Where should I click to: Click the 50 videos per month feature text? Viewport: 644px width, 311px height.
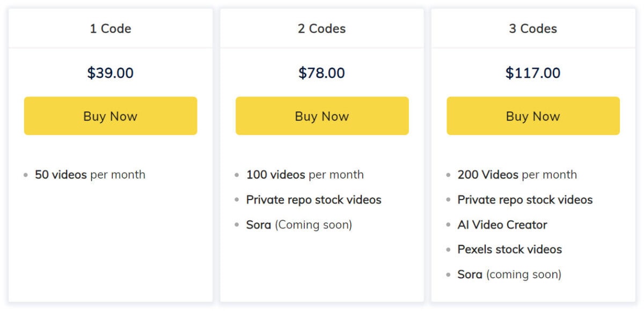click(89, 174)
